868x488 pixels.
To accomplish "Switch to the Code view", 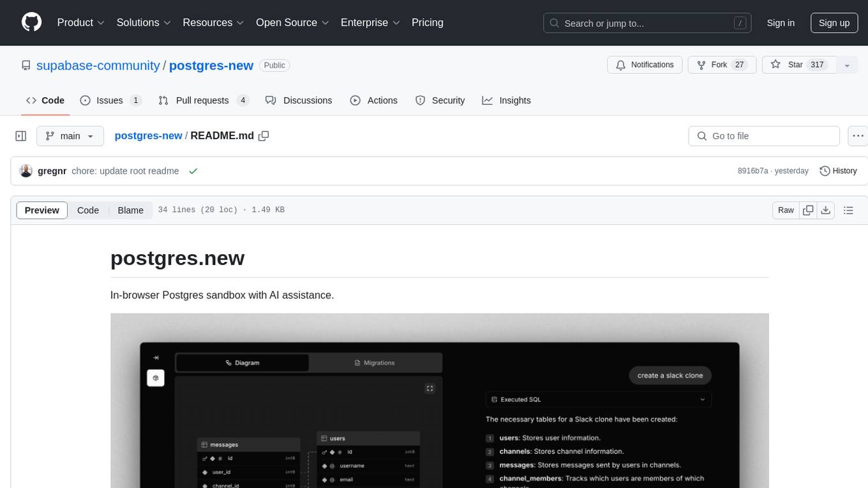I will coord(88,210).
